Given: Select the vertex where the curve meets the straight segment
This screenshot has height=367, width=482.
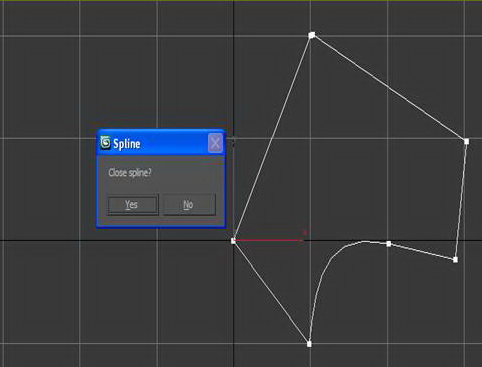Looking at the screenshot, I should coord(389,244).
